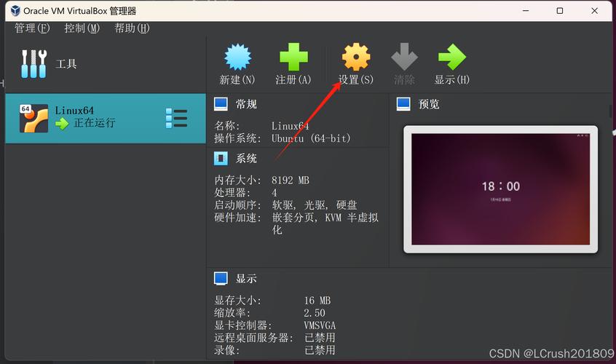Click the Linux64 Ubuntu OS icon
Image resolution: width=616 pixels, height=364 pixels.
[33, 118]
